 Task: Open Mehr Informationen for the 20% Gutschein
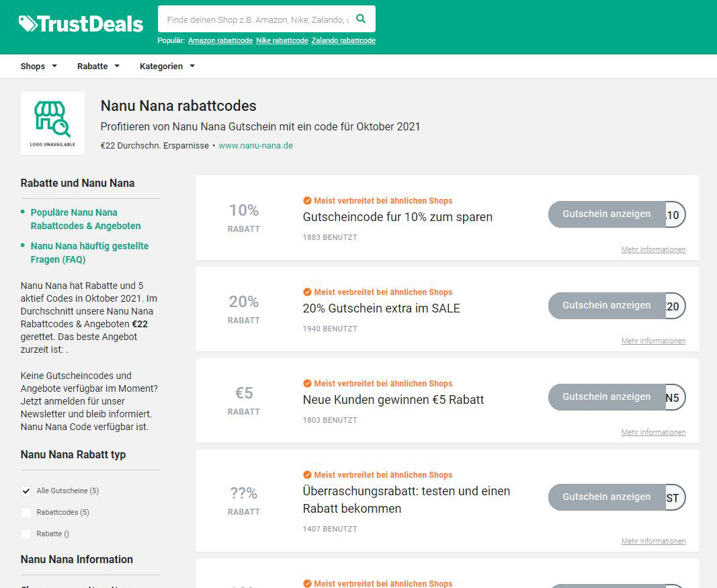click(653, 341)
